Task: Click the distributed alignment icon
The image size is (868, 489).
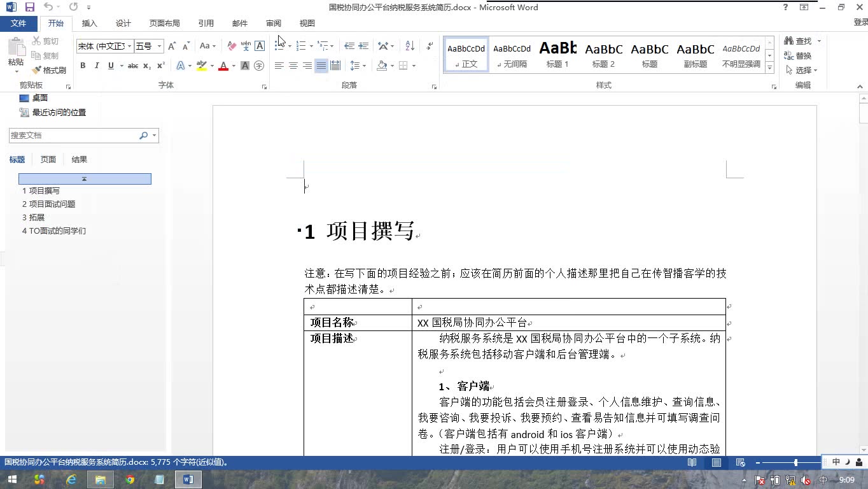Action: (x=335, y=66)
